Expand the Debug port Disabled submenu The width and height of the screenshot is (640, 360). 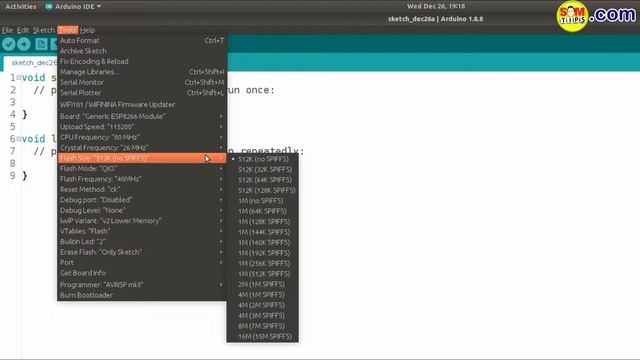[x=142, y=200]
